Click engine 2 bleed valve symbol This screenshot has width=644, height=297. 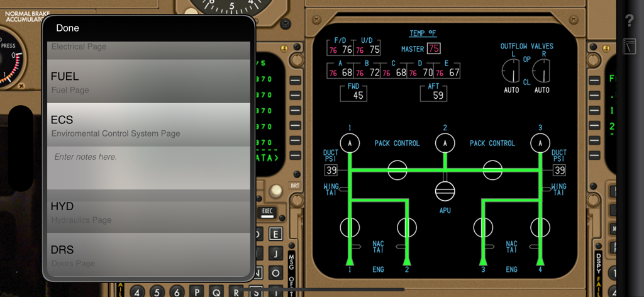407,227
